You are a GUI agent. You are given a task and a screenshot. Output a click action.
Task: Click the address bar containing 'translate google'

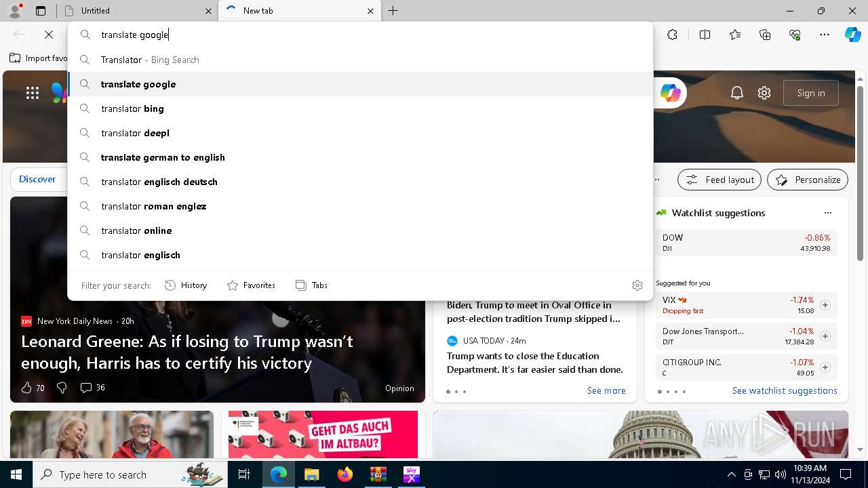tap(360, 35)
